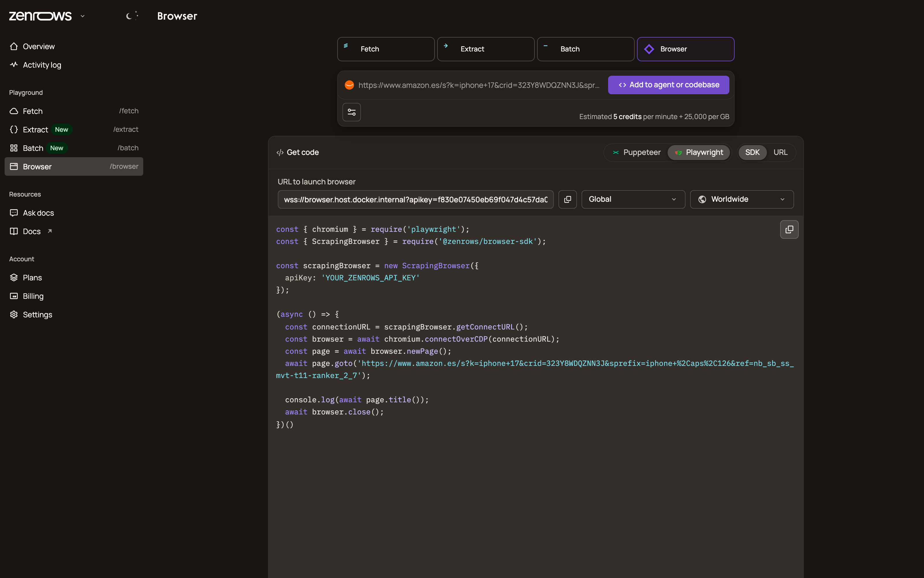Select the Playwright code option

699,152
